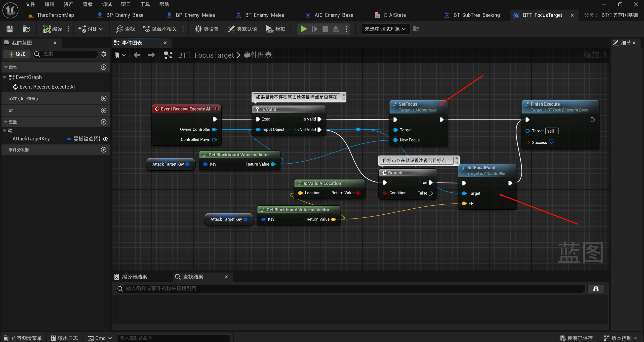Click the 查找 search toolbar icon
Screen dimensions: 644x342
point(119,29)
